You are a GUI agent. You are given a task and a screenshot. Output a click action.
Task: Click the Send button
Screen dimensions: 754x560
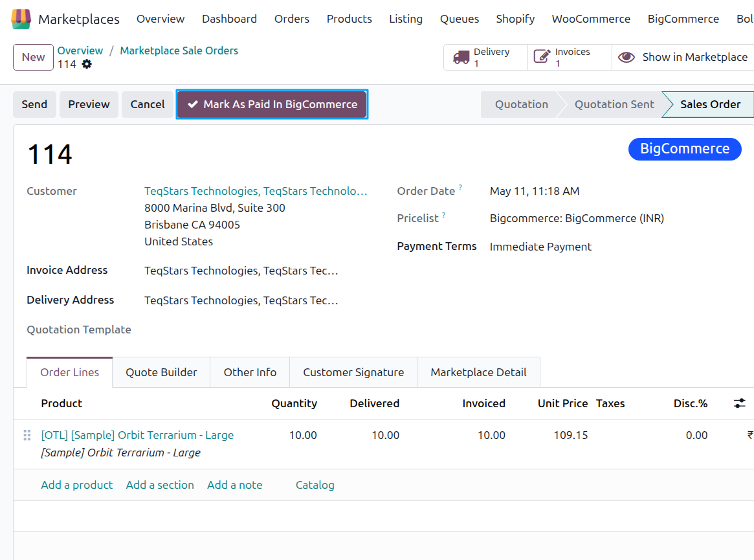[x=34, y=104]
